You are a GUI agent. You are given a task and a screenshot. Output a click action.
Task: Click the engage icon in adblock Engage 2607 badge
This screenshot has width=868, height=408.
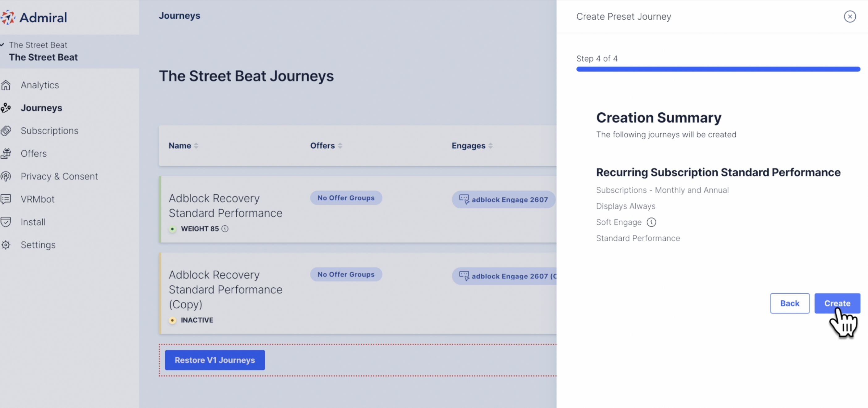click(x=464, y=199)
